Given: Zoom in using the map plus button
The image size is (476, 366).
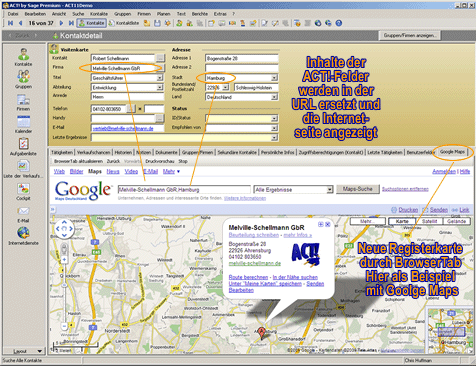Looking at the screenshot, I should tap(64, 259).
